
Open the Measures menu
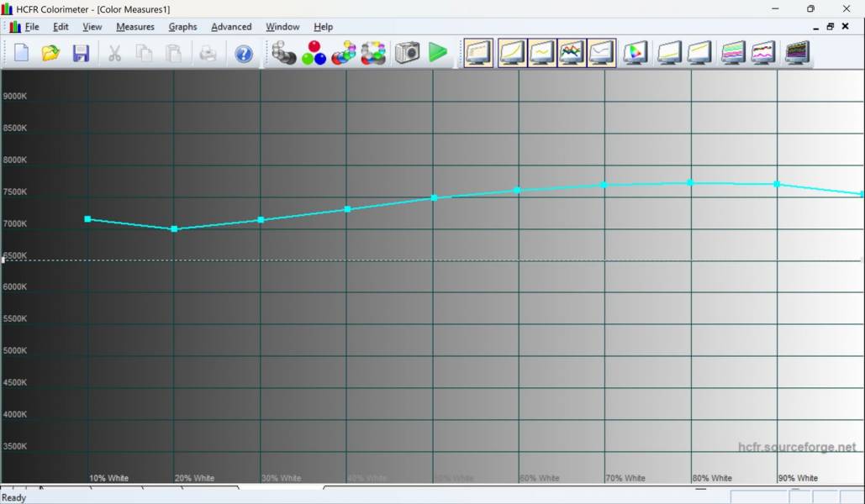[135, 27]
